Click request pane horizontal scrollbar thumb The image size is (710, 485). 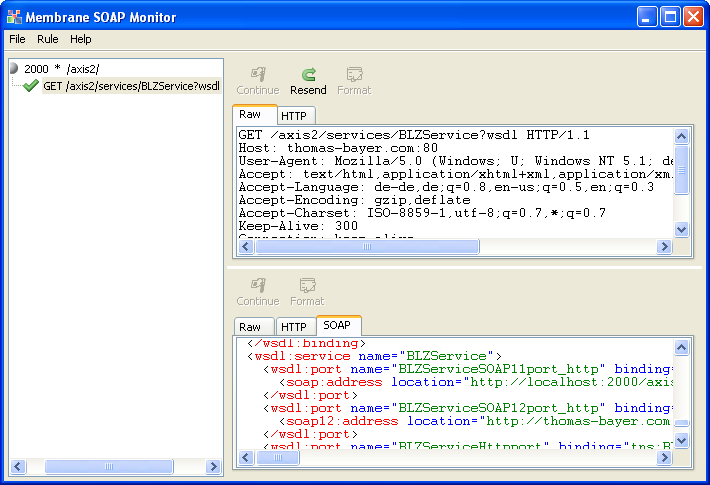point(367,247)
